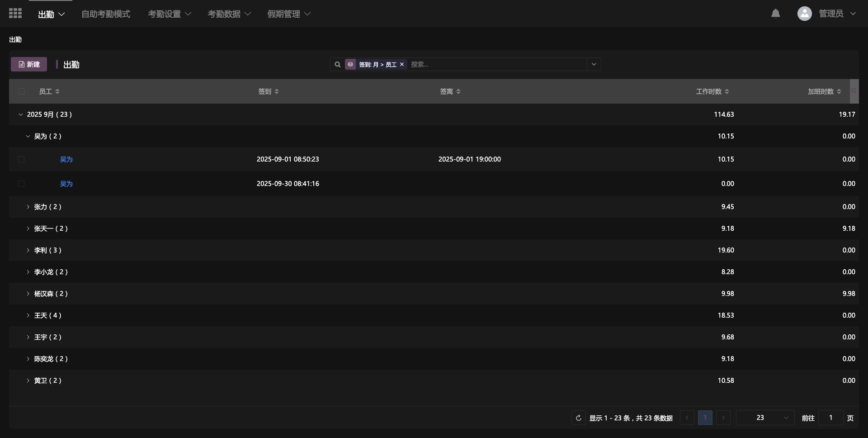Sort by 工作时数 column sort icon
This screenshot has height=438, width=868.
(x=727, y=92)
